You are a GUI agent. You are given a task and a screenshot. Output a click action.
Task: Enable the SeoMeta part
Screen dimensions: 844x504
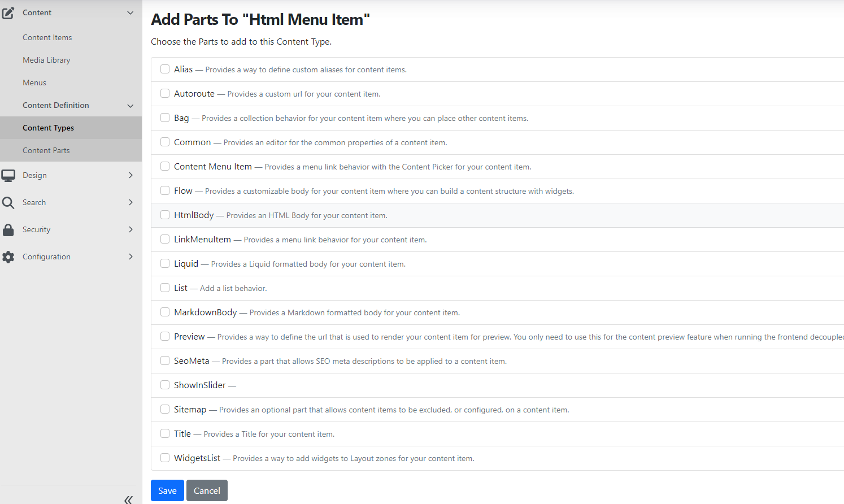(164, 360)
